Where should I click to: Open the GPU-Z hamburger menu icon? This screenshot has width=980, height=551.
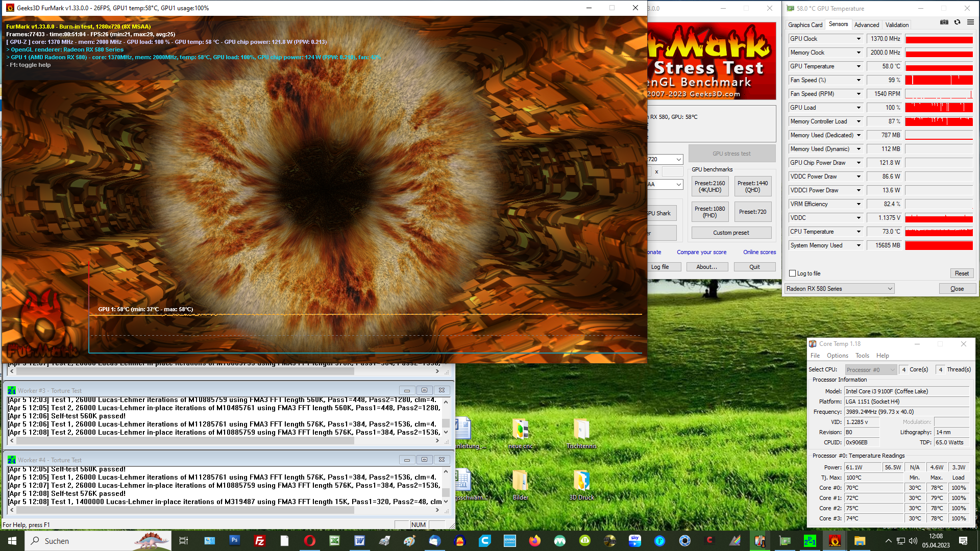pyautogui.click(x=970, y=22)
